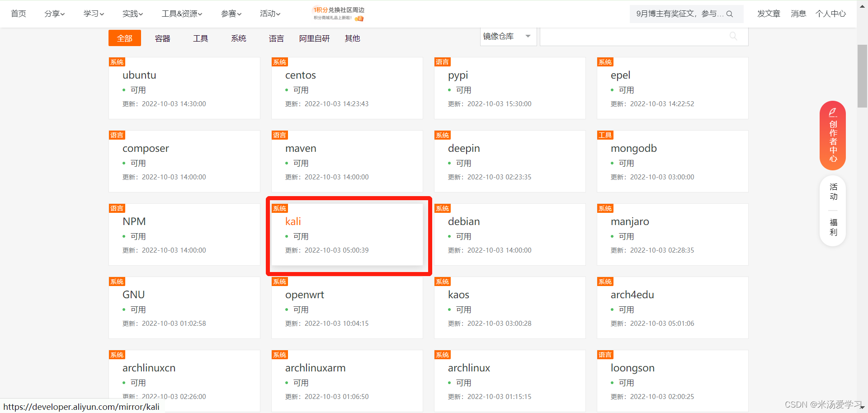Expand the 镜像仓库 dropdown
This screenshot has height=413, width=868.
508,36
